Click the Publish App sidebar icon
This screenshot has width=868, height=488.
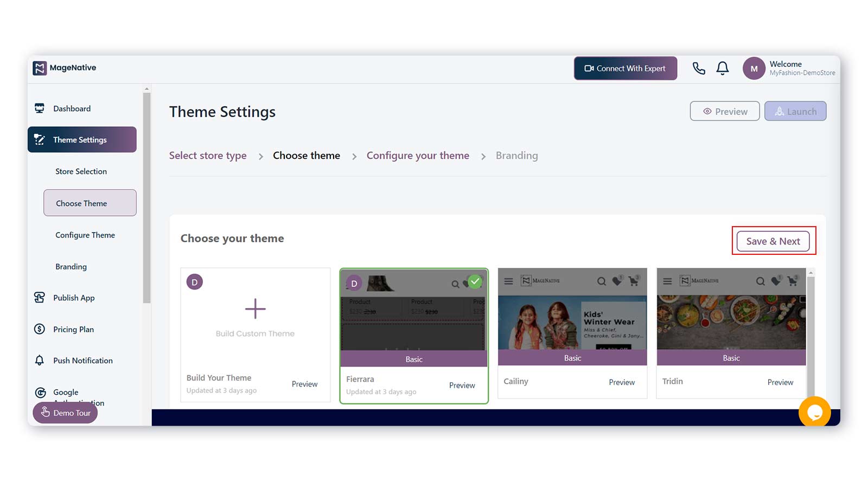(40, 298)
